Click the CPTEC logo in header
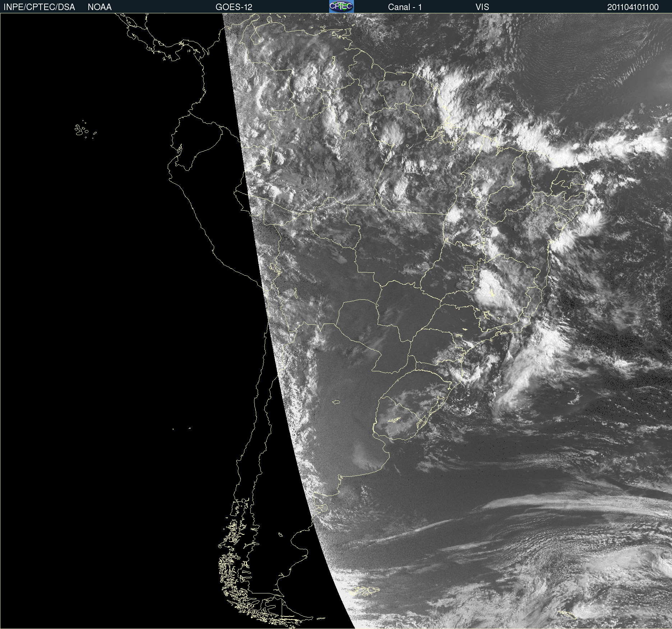The width and height of the screenshot is (672, 629). 341,6
